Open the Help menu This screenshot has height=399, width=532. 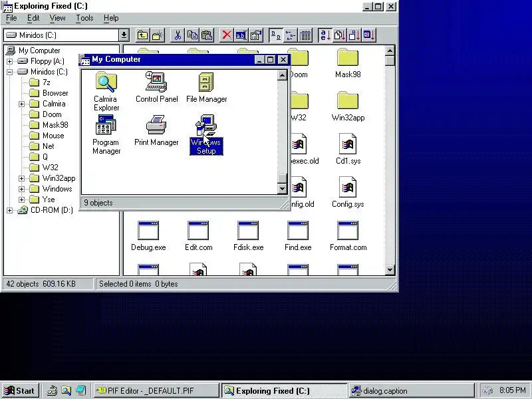(111, 18)
